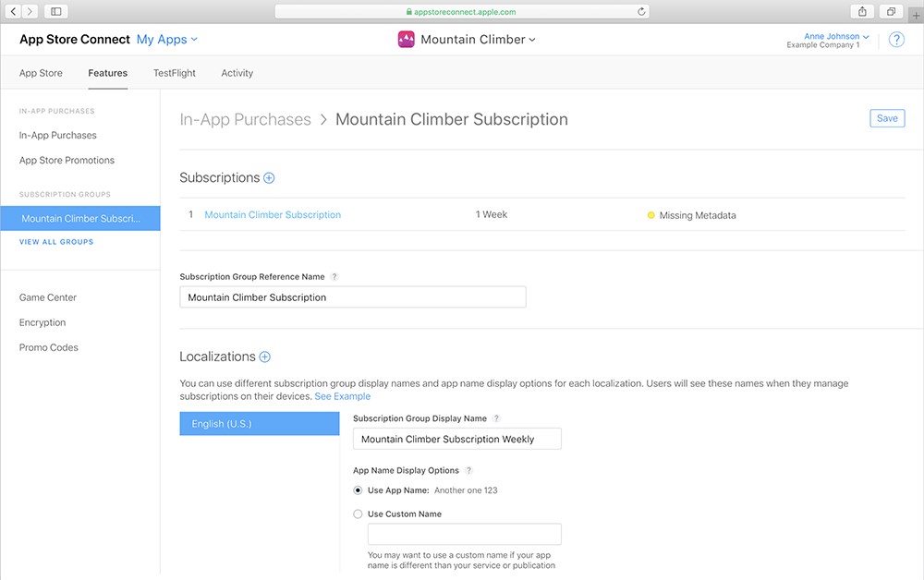
Task: Open the Anne Johnson account menu
Action: (x=836, y=37)
